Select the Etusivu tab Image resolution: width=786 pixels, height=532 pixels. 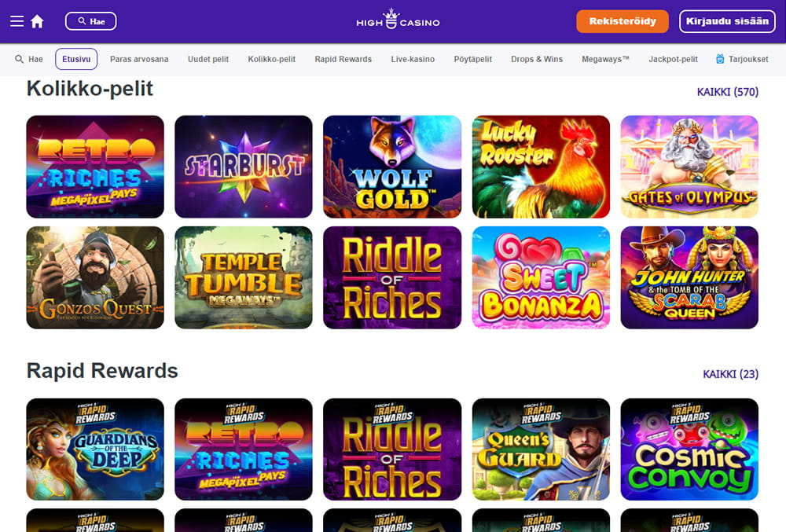pyautogui.click(x=75, y=58)
